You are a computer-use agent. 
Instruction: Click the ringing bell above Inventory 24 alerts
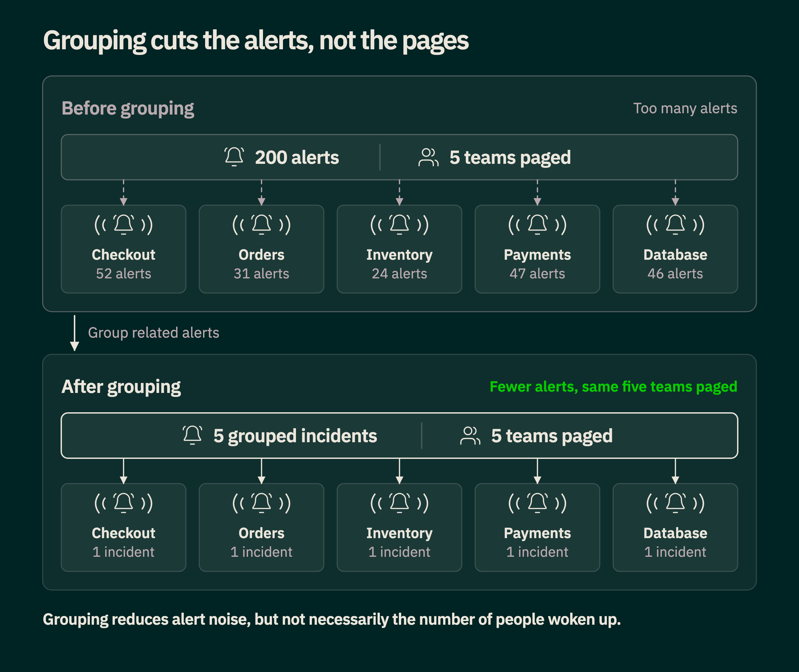point(399,224)
